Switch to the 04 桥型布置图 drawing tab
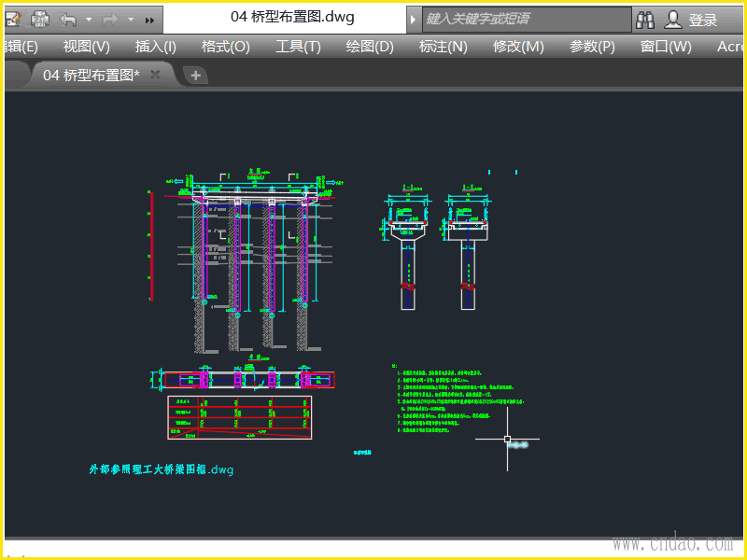747x560 pixels. 90,76
